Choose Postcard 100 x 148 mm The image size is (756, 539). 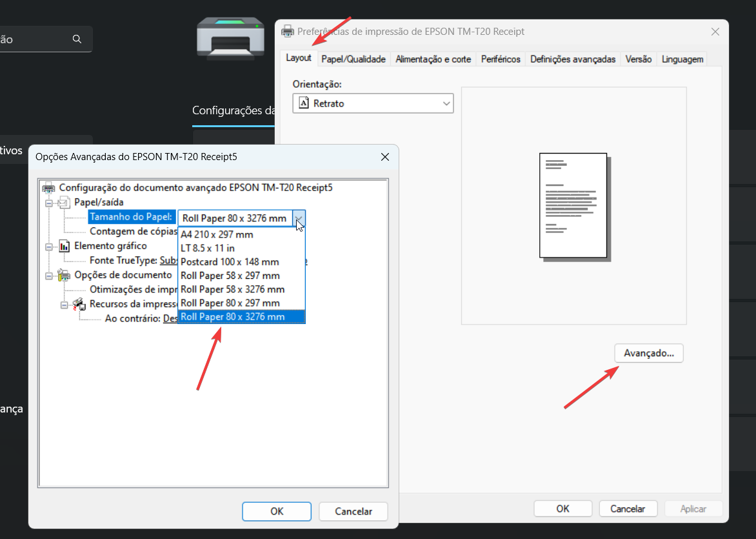click(241, 262)
